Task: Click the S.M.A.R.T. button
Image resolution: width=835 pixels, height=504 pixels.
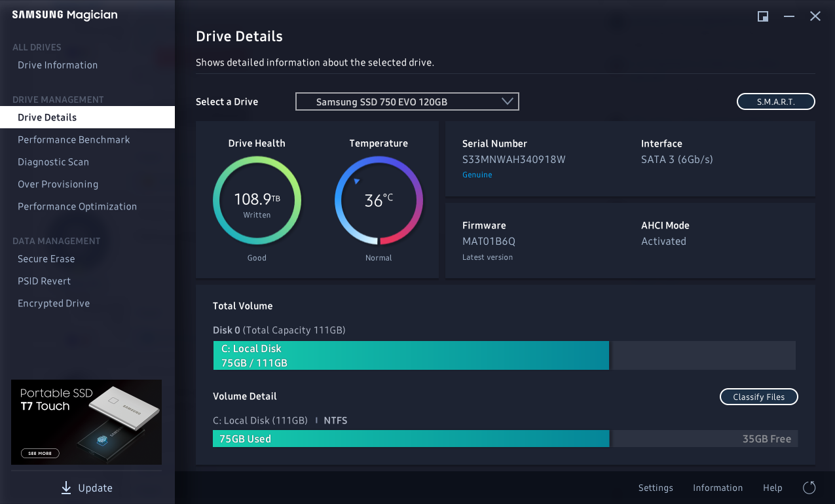Action: click(x=776, y=101)
